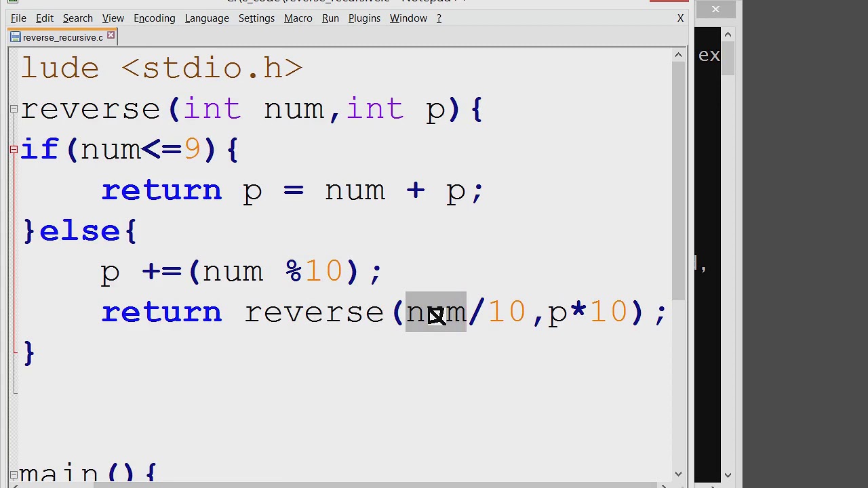The image size is (868, 488).
Task: Collapse the if(num<=9) fold marker
Action: (14, 149)
